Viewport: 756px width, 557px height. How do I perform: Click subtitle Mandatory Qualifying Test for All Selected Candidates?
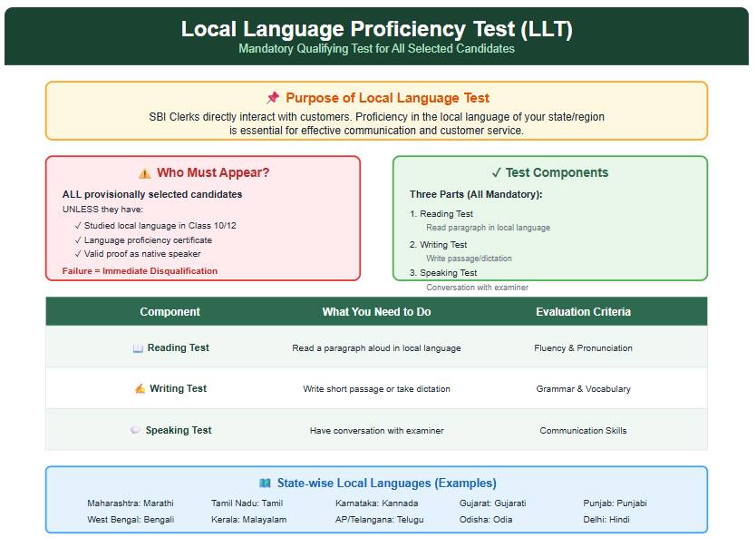[x=376, y=49]
